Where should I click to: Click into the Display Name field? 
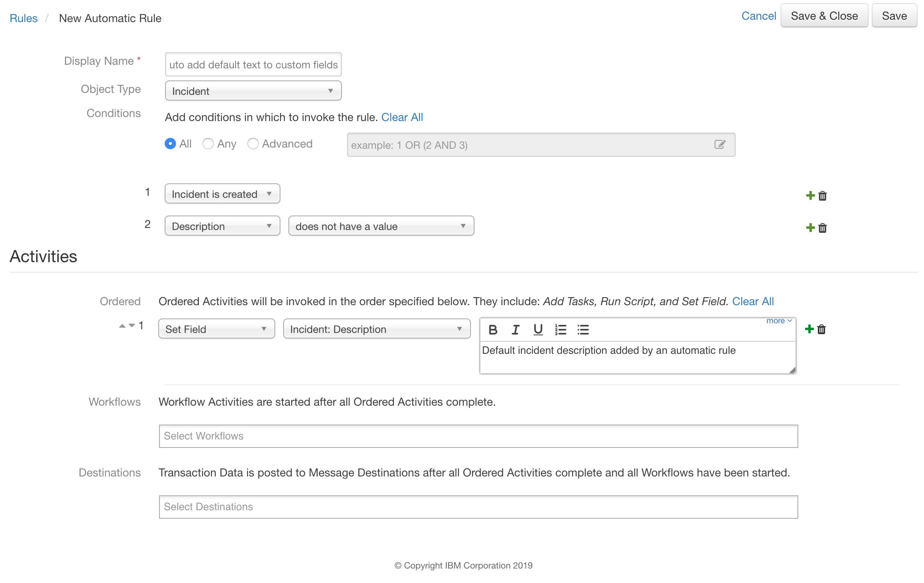(x=253, y=64)
